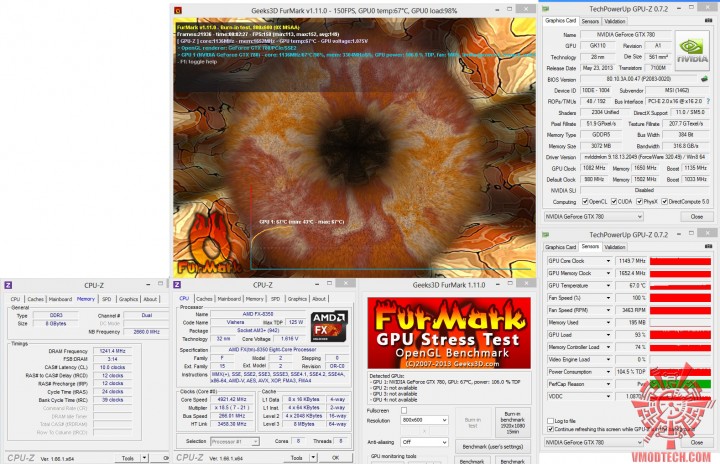
Task: Click the Tools button in the CPU tab CPU-Z window
Action: (297, 458)
